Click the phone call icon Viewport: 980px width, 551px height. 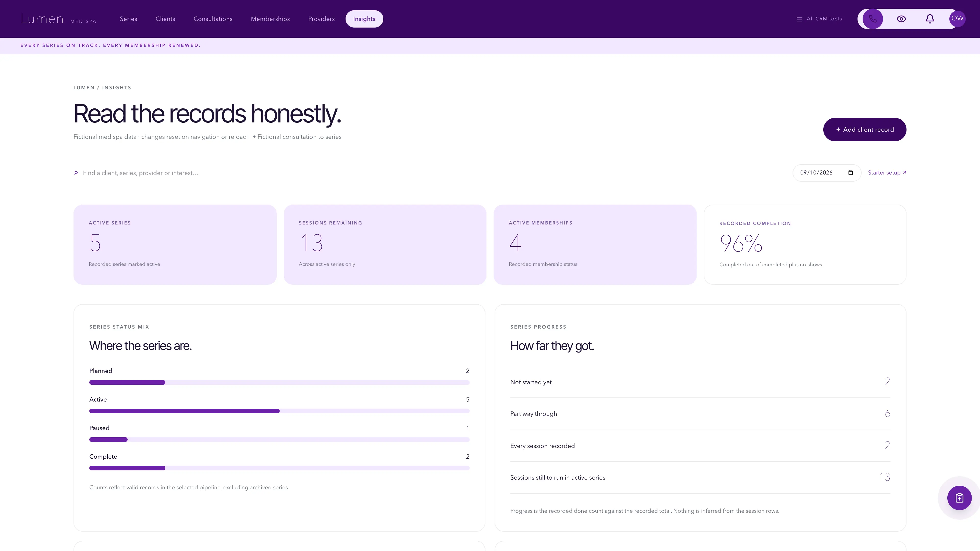point(872,19)
